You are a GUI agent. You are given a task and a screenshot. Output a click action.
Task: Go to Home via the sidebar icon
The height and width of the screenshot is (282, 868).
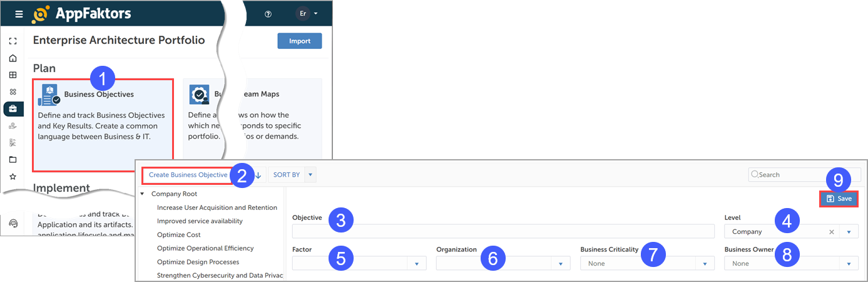(x=13, y=58)
